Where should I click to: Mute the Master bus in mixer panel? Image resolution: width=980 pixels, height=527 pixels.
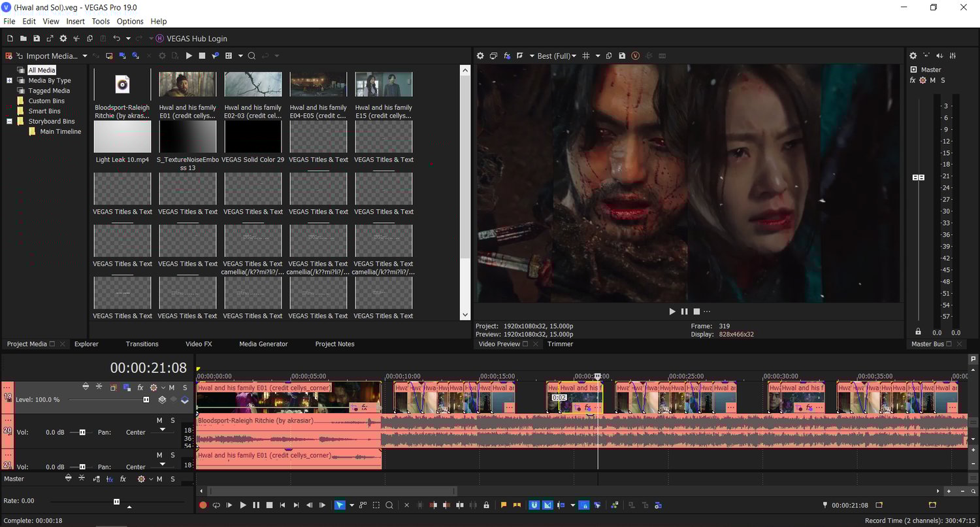tap(932, 80)
